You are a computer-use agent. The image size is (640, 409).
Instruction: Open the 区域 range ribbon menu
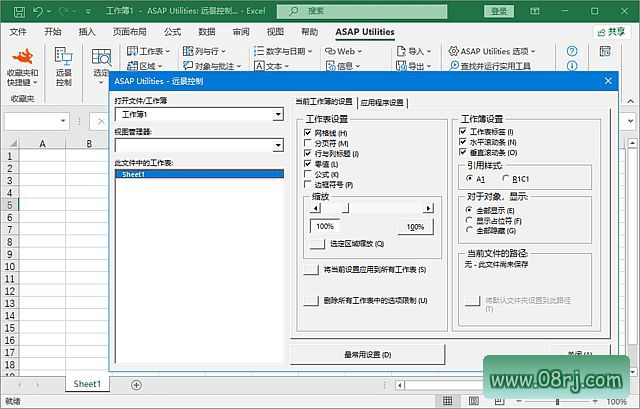pyautogui.click(x=144, y=66)
